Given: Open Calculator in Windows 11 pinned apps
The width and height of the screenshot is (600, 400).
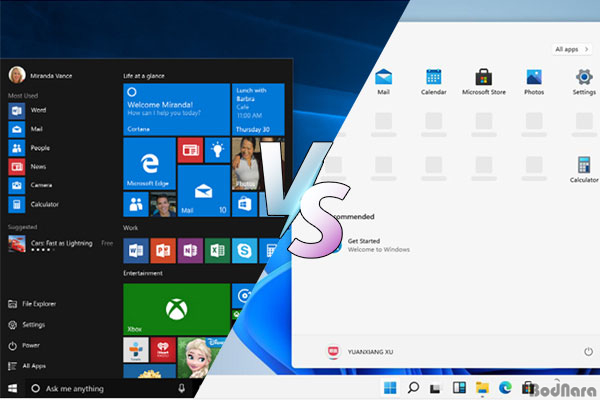Looking at the screenshot, I should point(584,170).
